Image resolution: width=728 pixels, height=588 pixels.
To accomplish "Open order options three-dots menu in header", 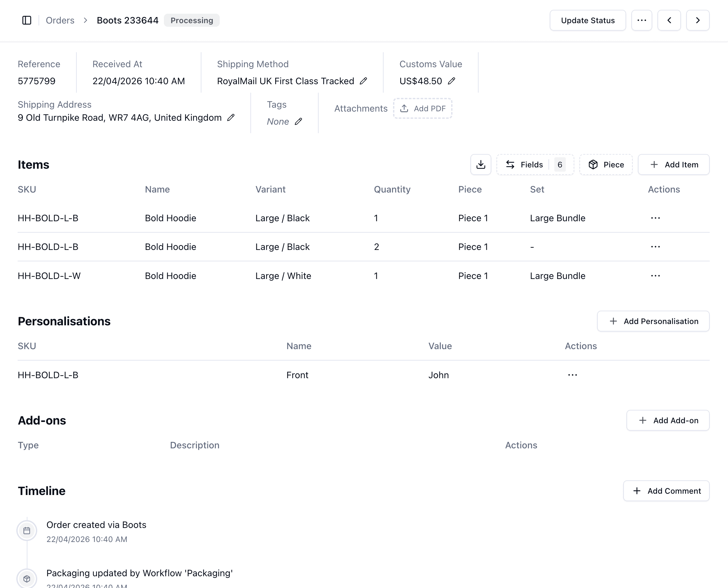I will [x=641, y=20].
